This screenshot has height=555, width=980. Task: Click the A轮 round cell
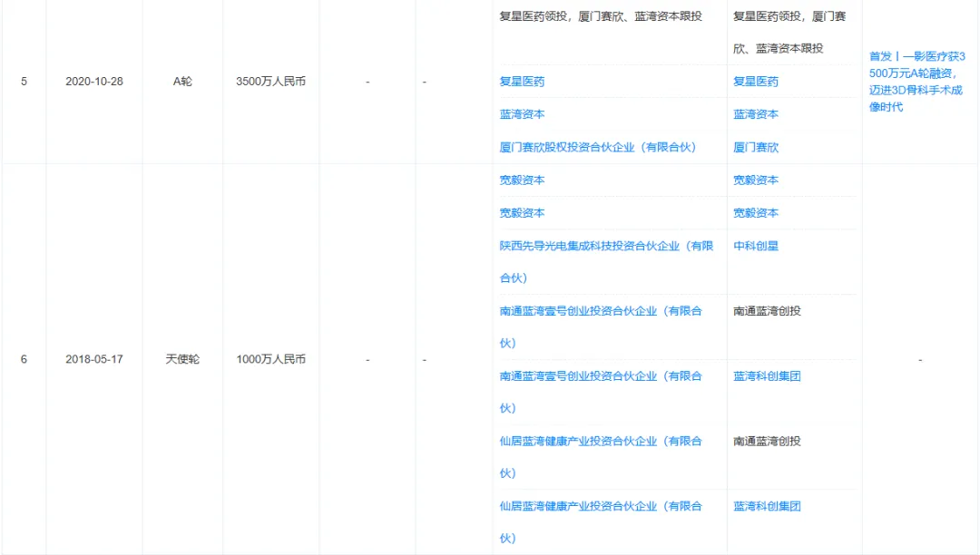[x=182, y=81]
